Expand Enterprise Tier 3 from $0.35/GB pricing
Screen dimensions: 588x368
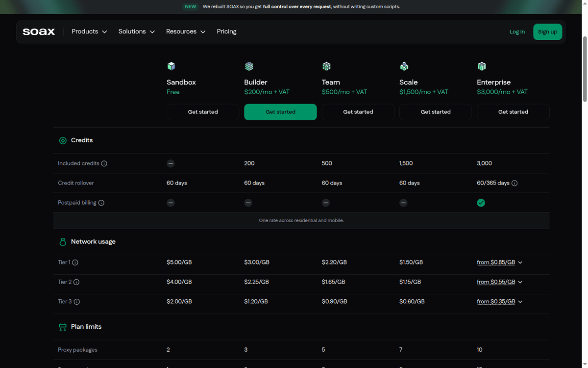tap(500, 302)
